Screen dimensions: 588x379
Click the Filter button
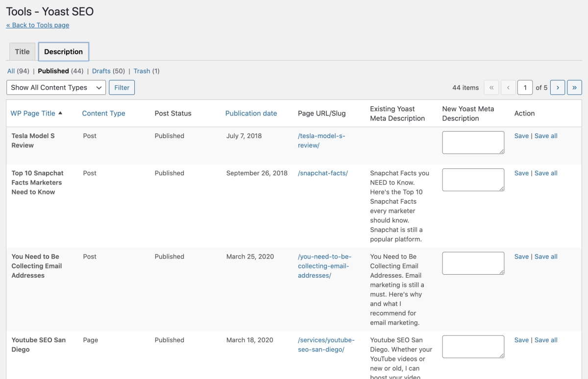[x=122, y=88]
